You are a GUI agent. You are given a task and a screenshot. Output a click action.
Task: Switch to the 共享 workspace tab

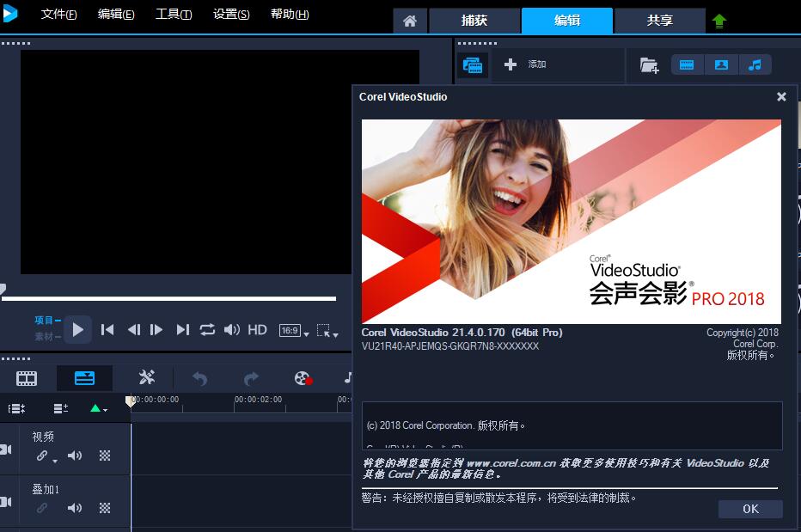[x=660, y=21]
